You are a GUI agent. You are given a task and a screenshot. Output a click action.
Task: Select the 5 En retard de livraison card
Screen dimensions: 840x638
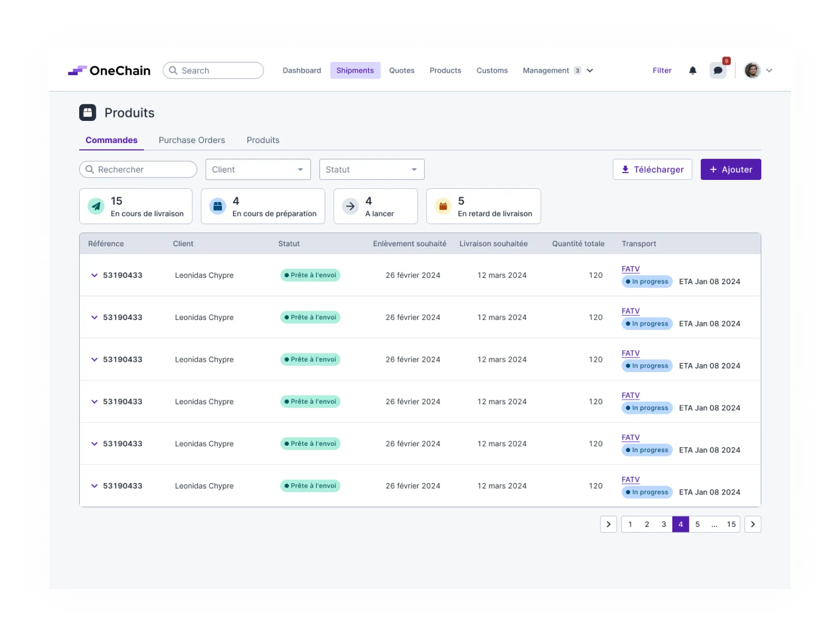(x=483, y=206)
